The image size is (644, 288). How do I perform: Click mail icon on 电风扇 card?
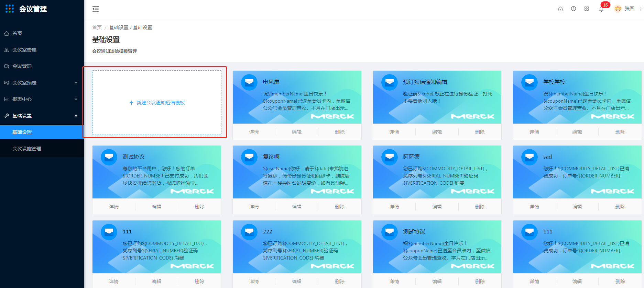[x=249, y=82]
